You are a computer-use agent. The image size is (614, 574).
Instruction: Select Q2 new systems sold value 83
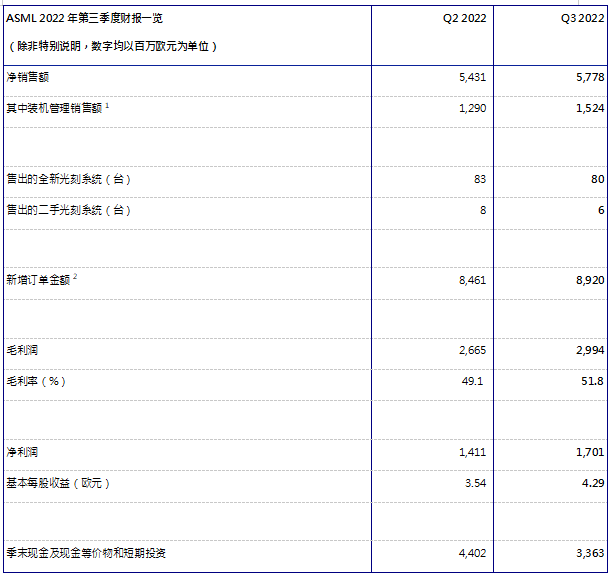point(479,179)
